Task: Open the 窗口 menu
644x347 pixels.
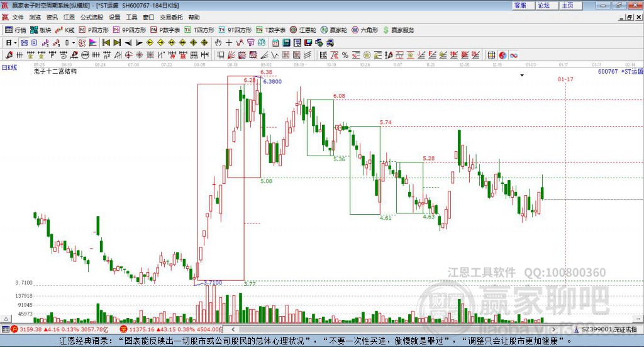Action: (x=148, y=17)
